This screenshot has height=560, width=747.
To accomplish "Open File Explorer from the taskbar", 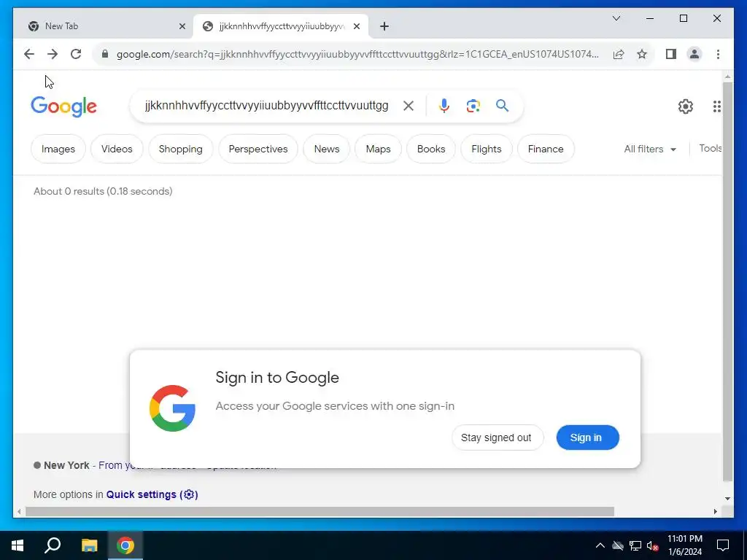I will (89, 545).
